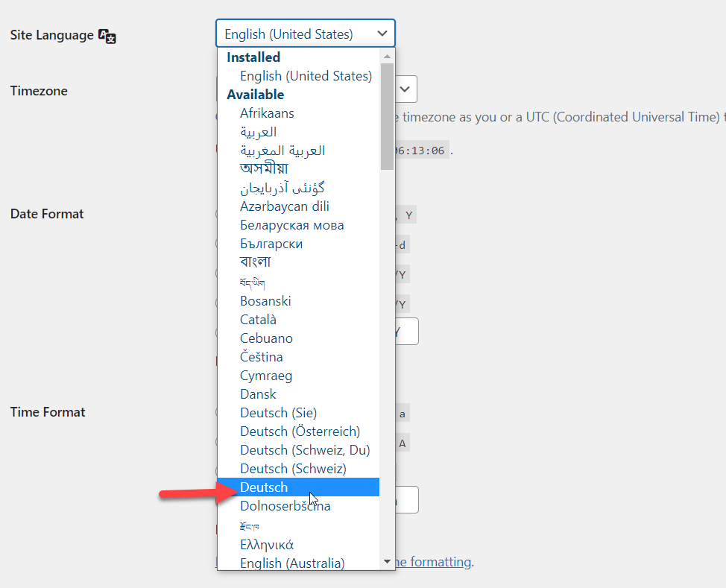
Task: Choose Moroccan Arabic (العربية المغربية) option
Action: point(282,151)
